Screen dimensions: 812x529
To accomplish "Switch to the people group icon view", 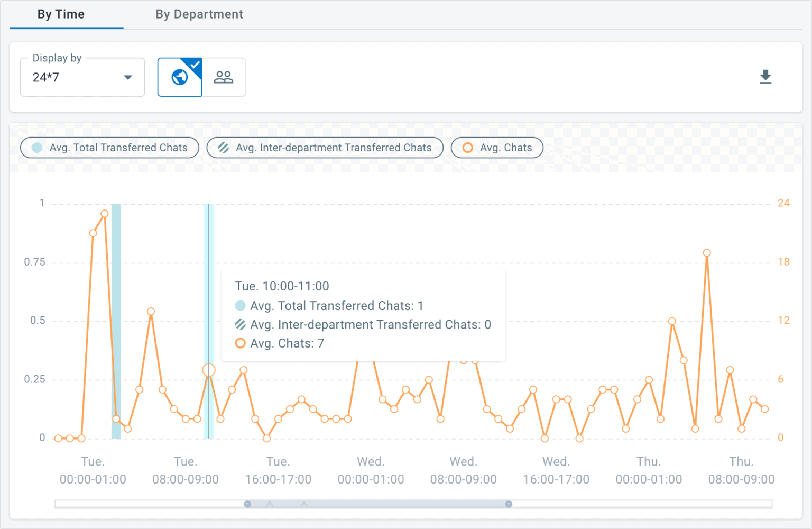I will 223,77.
